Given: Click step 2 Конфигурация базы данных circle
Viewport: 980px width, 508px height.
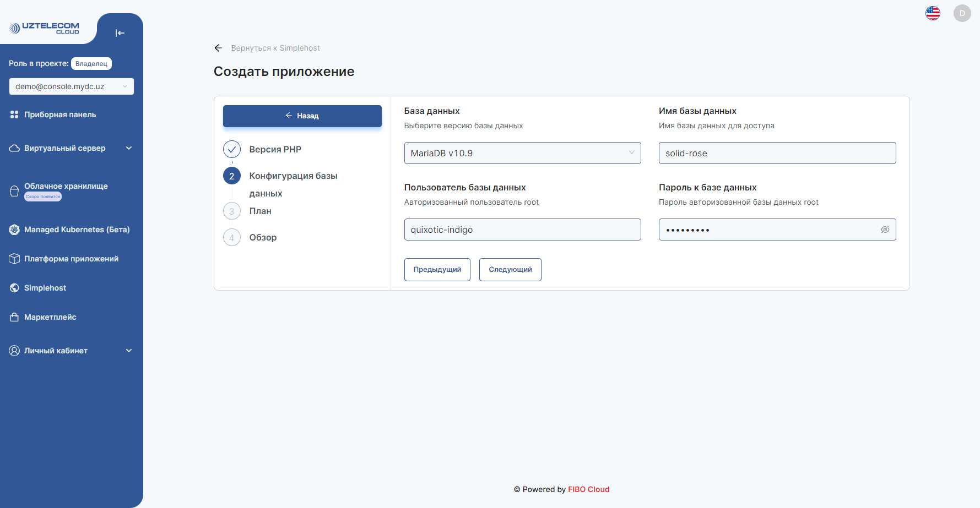Looking at the screenshot, I should point(231,176).
